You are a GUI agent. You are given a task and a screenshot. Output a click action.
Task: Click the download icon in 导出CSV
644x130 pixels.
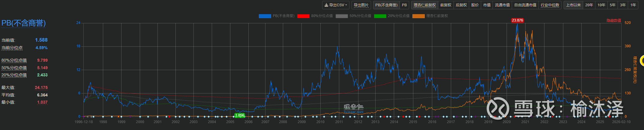[326, 5]
